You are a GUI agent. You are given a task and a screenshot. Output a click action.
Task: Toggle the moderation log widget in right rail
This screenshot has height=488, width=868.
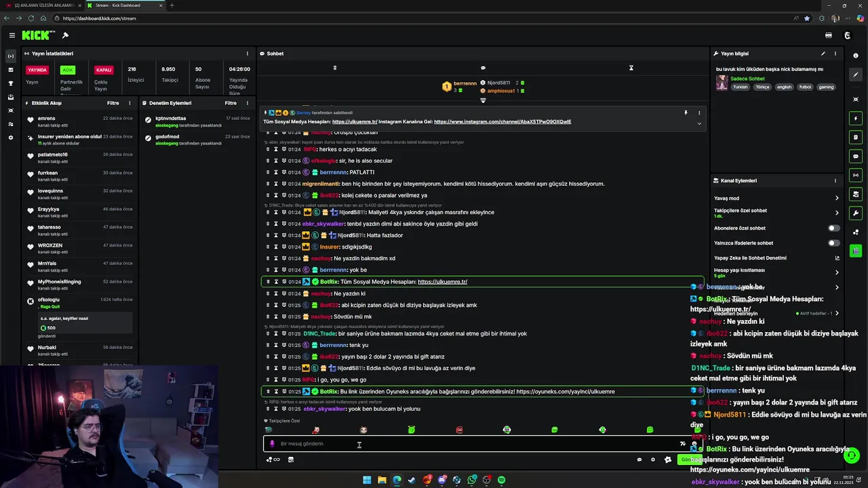pyautogui.click(x=856, y=138)
